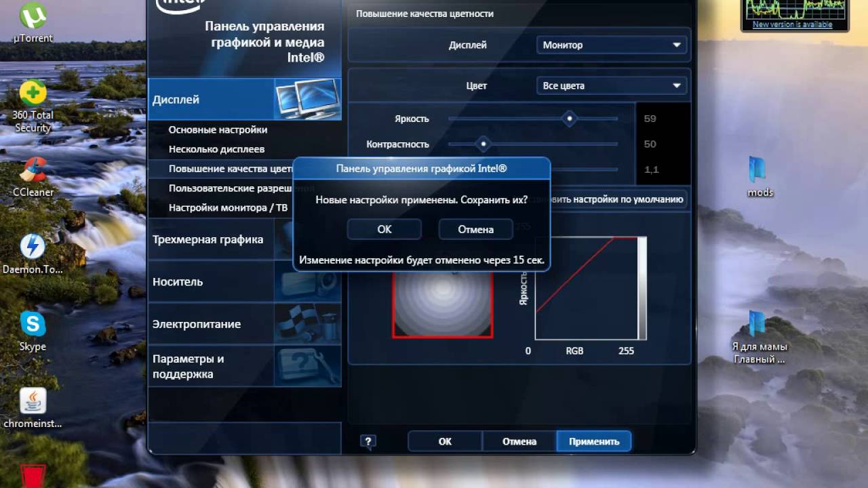Click the gamma value 1,1

coord(652,169)
